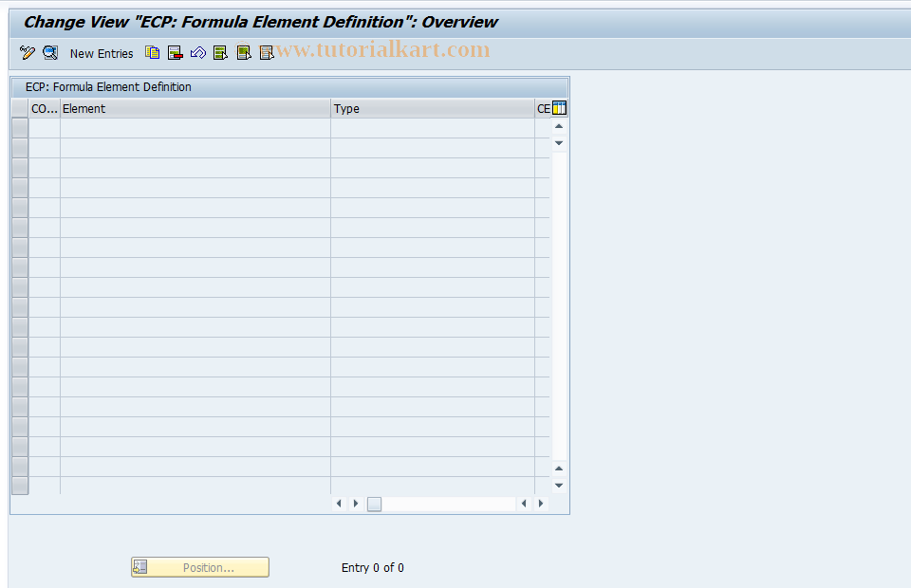
Task: Click the horizontal scroll right arrow
Action: tap(540, 504)
